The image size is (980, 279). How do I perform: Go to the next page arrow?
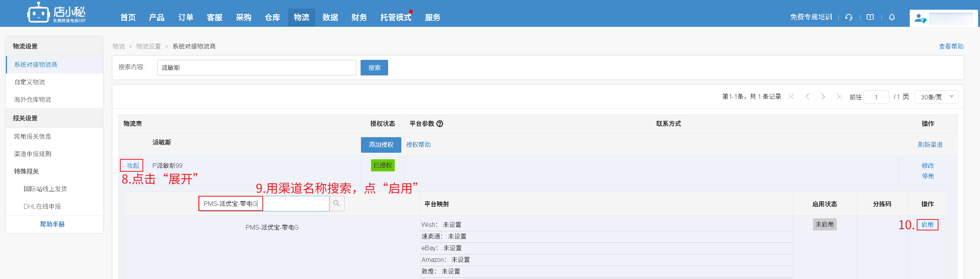pos(823,97)
